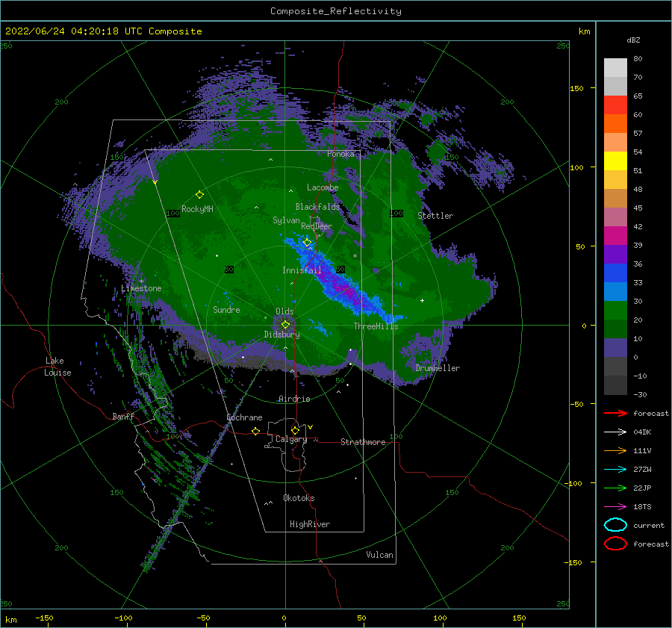Click the cyan 27ZW arrow legend icon

[x=615, y=470]
